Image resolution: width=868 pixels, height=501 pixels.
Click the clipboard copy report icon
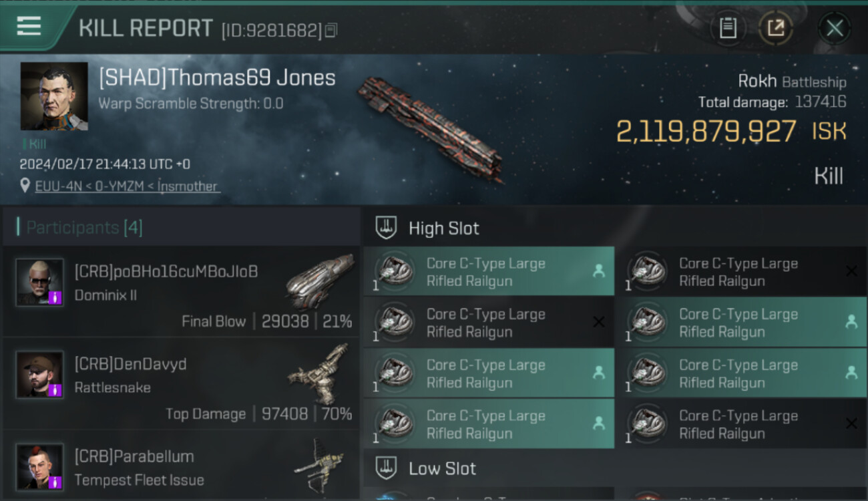[x=728, y=28]
